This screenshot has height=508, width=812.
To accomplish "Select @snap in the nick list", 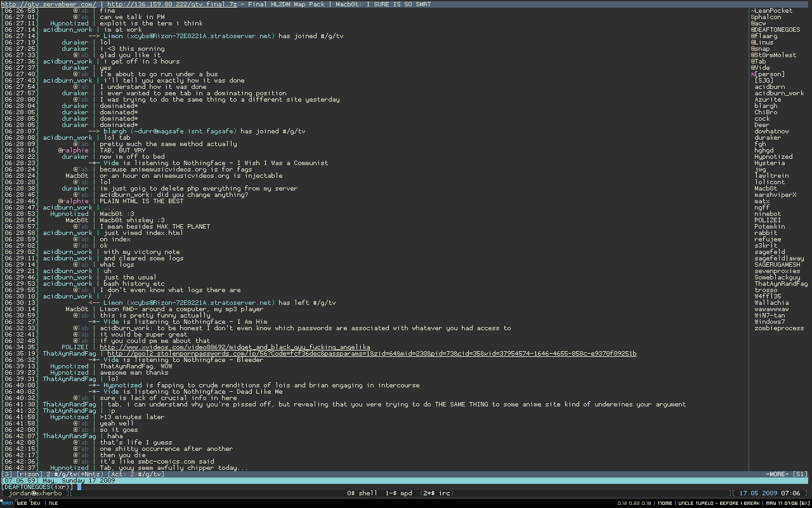I will (760, 48).
